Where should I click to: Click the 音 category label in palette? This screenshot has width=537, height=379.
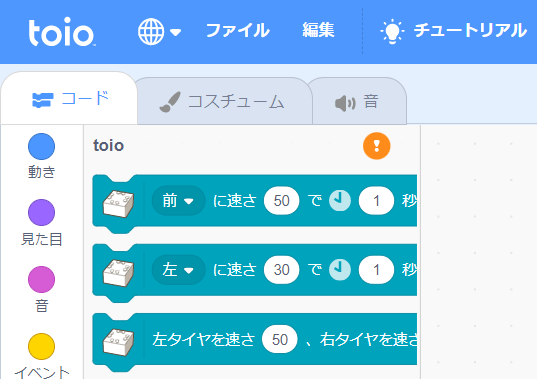pos(41,306)
